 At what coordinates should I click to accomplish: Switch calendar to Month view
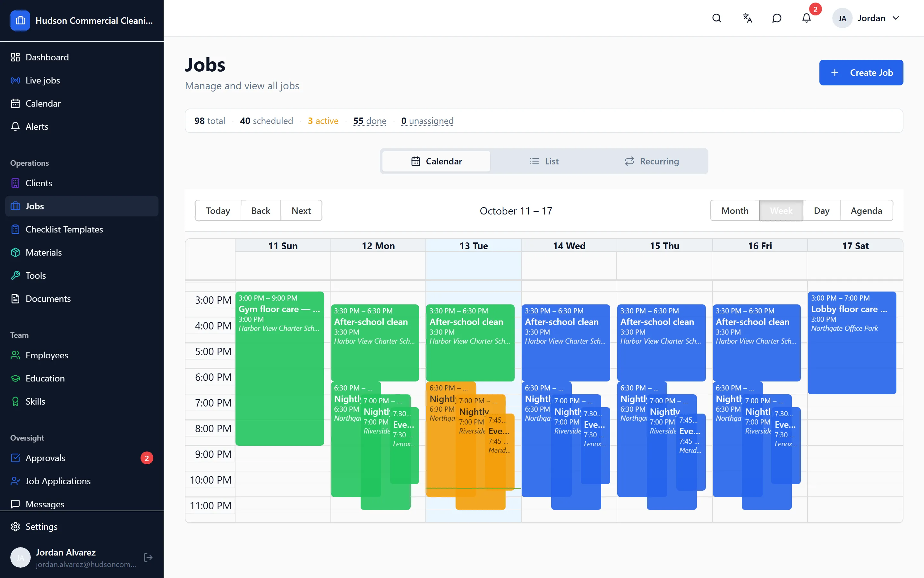735,211
